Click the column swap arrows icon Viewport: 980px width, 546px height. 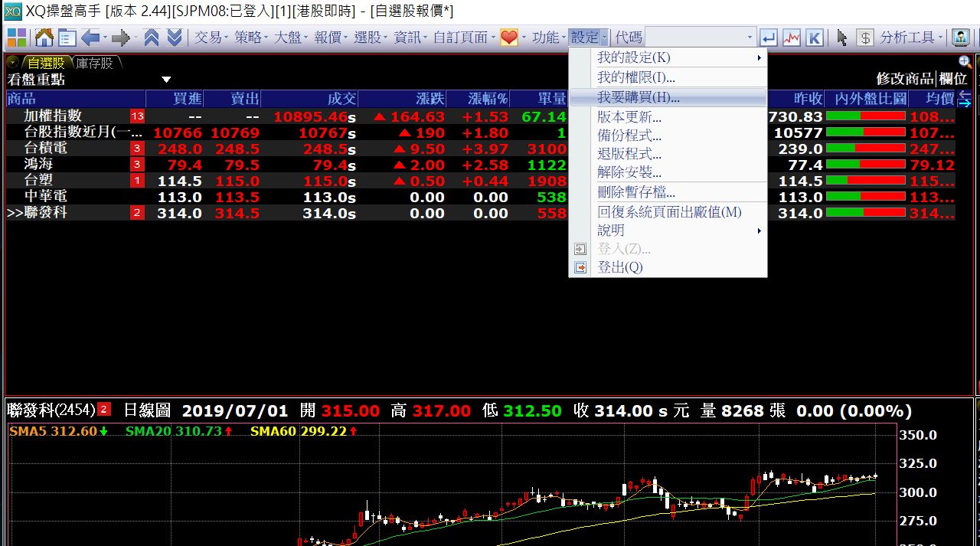tap(965, 98)
